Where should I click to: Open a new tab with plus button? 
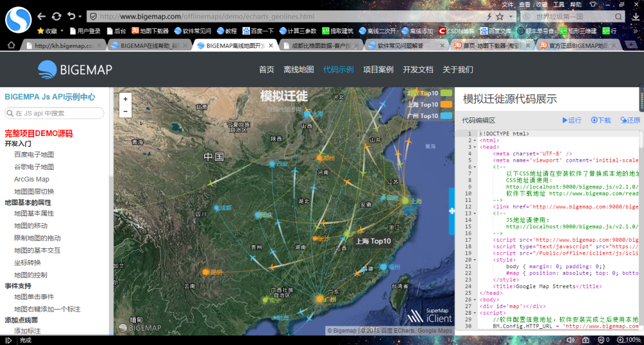[x=631, y=45]
